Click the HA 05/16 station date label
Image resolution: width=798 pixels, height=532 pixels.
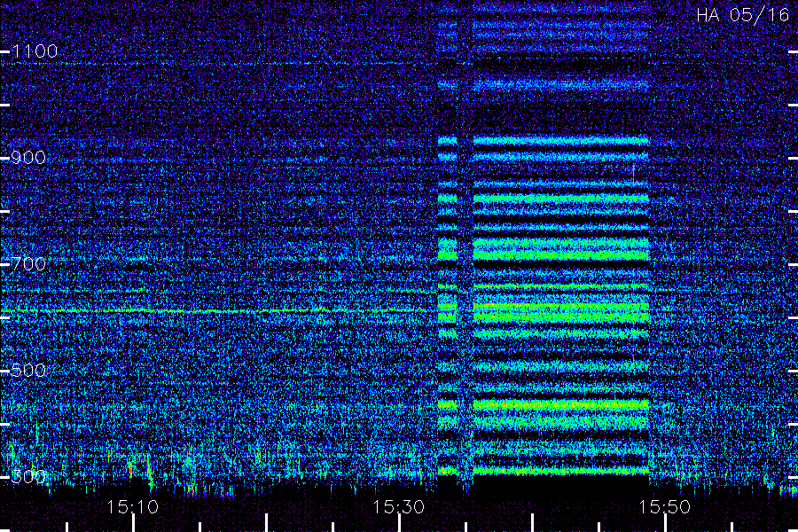(742, 15)
